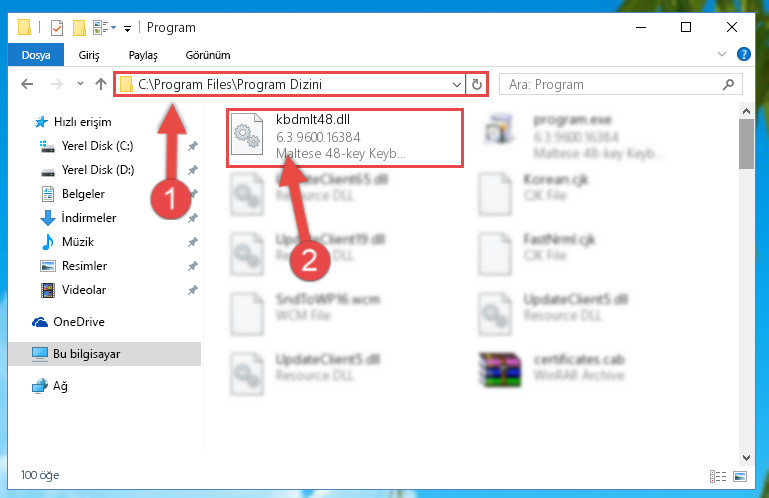Unpin Belgeler from quick access pin

pos(193,194)
